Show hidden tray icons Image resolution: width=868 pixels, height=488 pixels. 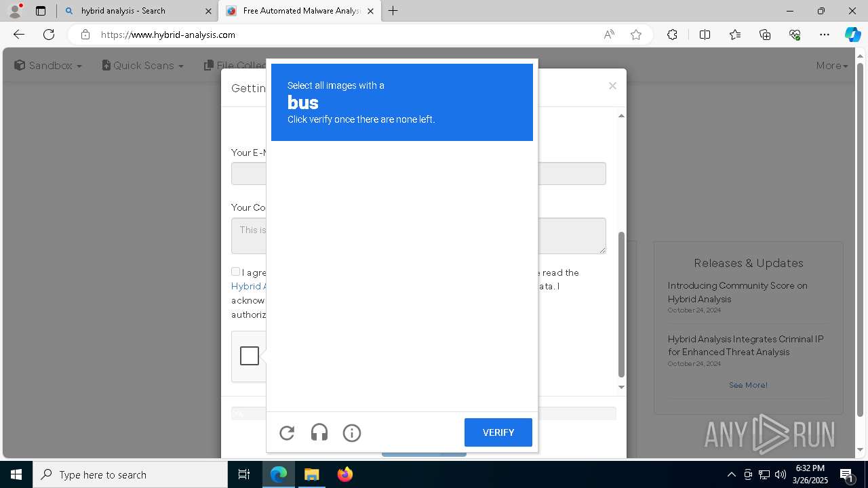(x=731, y=474)
